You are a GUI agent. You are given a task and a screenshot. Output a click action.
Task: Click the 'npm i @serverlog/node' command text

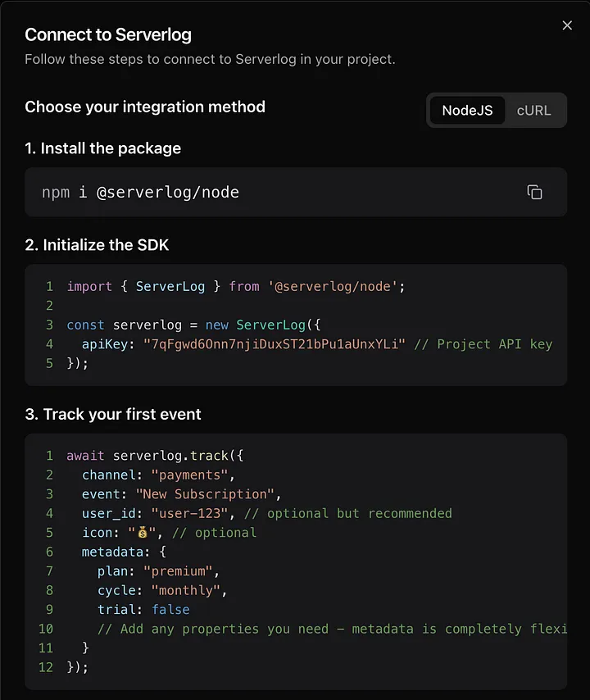(140, 193)
